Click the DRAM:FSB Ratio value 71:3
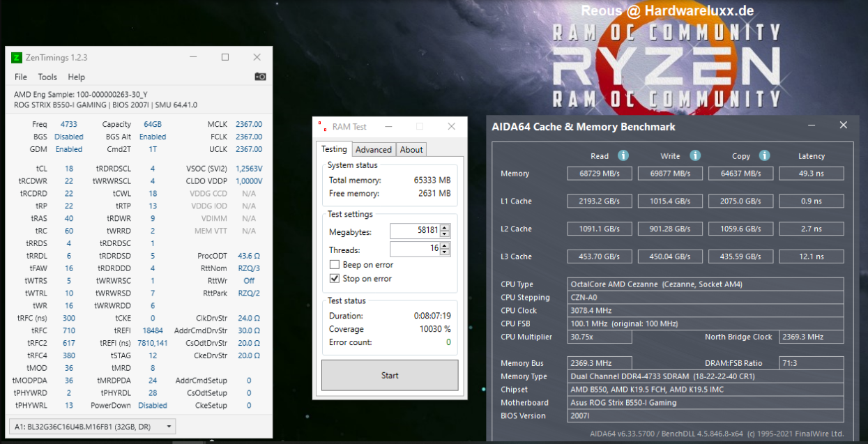 pyautogui.click(x=812, y=363)
